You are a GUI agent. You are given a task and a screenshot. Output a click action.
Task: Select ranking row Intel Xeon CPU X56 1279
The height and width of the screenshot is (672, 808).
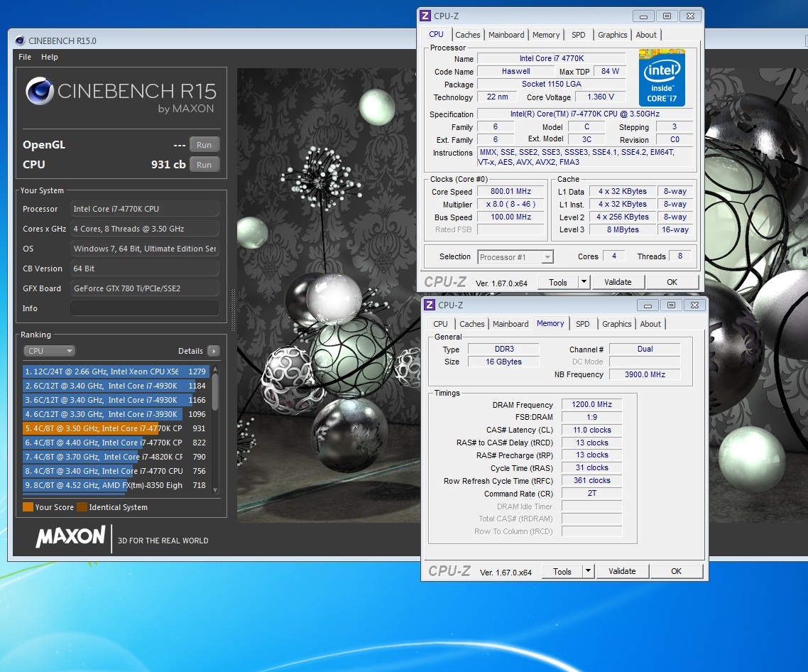(x=116, y=372)
